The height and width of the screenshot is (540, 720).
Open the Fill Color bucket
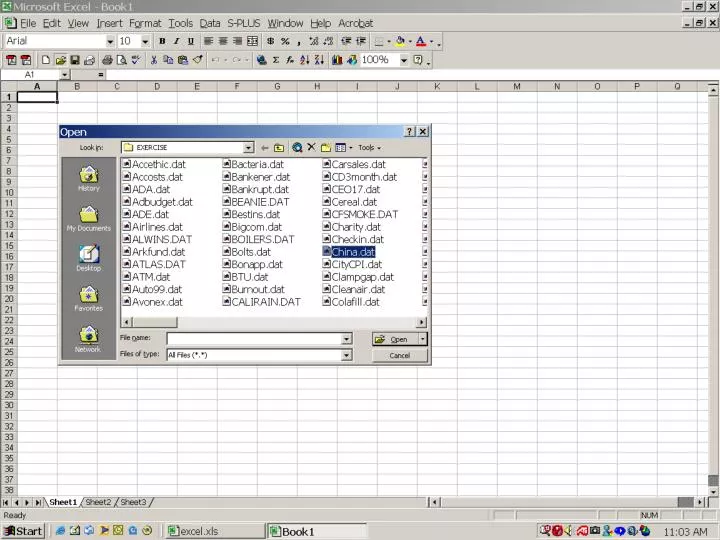[x=400, y=41]
